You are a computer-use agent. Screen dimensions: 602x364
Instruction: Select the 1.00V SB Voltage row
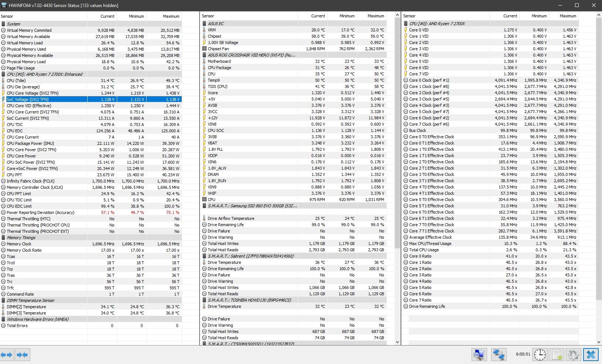(x=294, y=42)
